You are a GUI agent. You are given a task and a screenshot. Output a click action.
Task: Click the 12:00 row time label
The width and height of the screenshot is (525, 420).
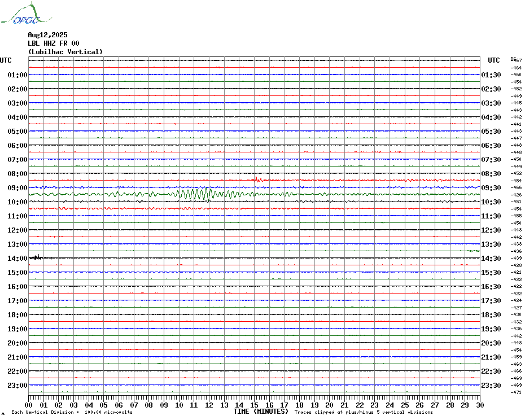tap(17, 230)
